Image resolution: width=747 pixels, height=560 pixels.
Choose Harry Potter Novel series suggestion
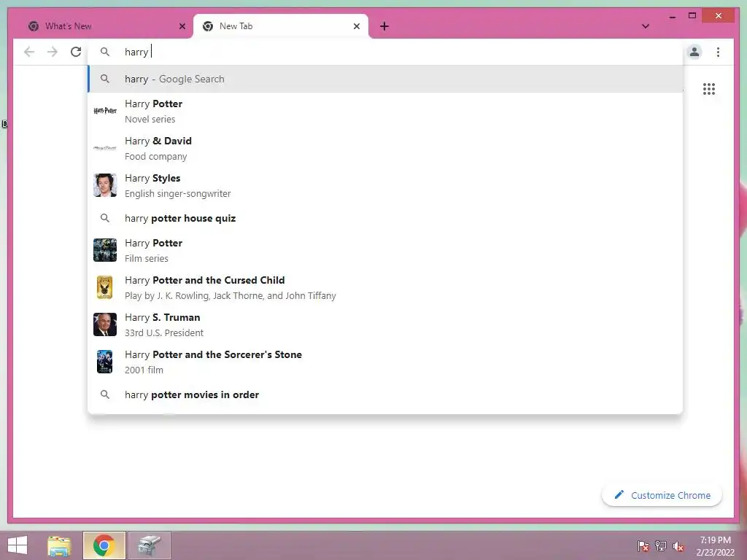tap(385, 111)
